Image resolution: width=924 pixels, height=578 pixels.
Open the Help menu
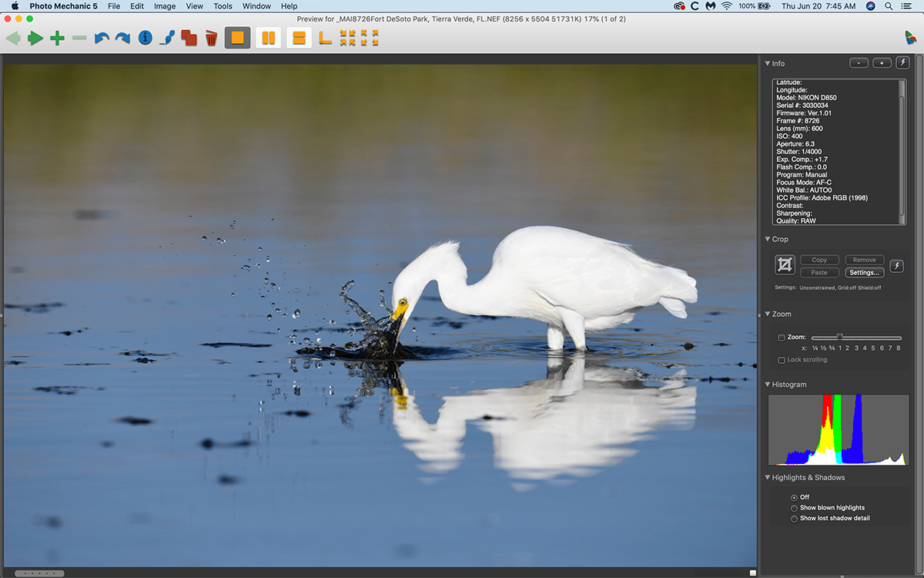(x=289, y=6)
